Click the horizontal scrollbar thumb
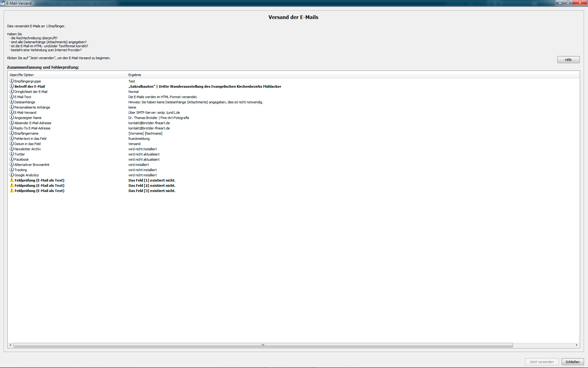The height and width of the screenshot is (368, 588). (263, 345)
